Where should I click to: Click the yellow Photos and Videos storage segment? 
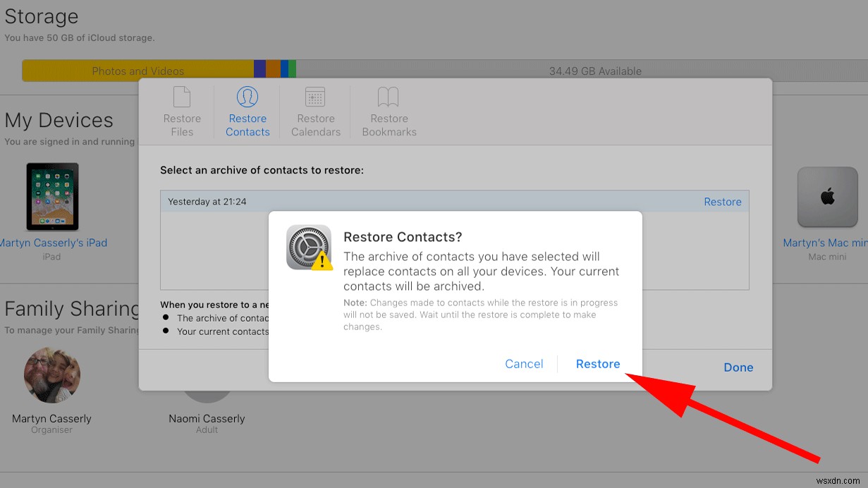(x=137, y=71)
